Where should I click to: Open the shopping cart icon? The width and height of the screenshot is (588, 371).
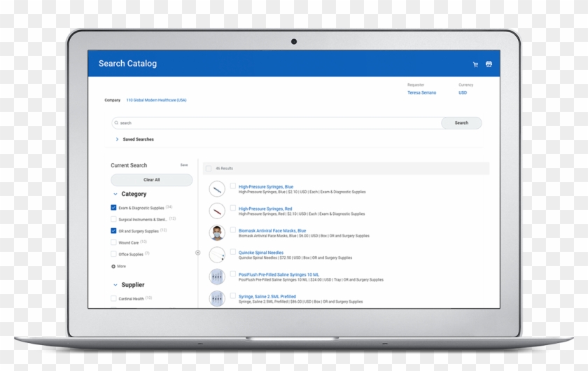pos(476,64)
